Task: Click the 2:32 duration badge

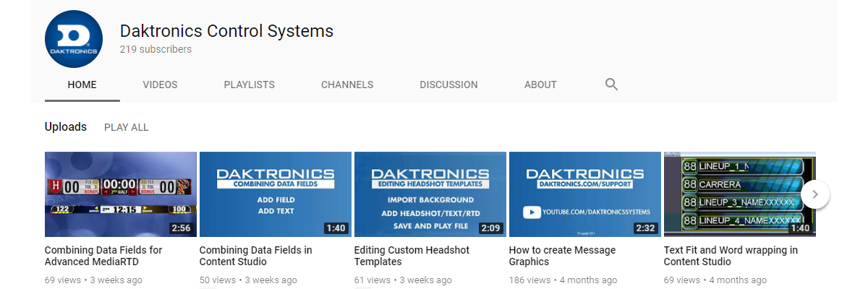Action: tap(645, 228)
